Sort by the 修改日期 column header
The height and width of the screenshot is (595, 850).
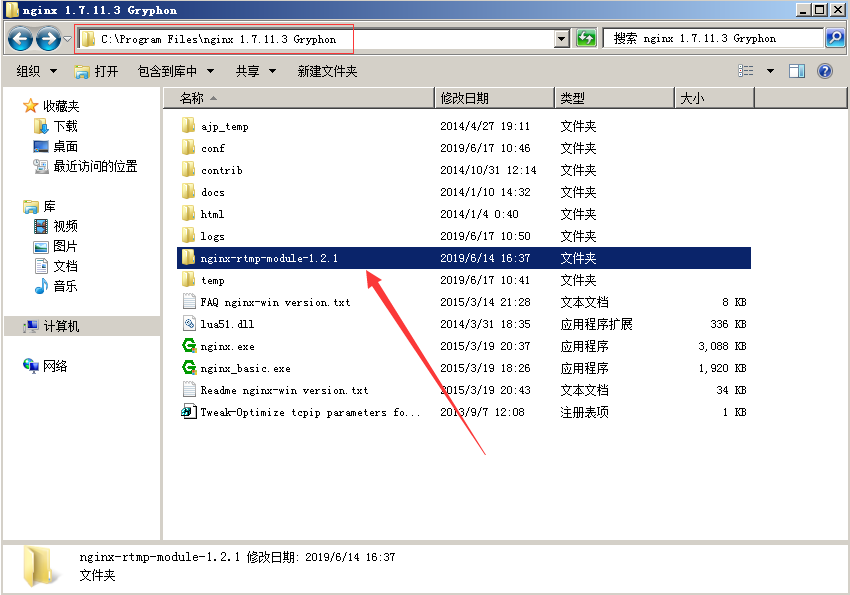point(495,98)
